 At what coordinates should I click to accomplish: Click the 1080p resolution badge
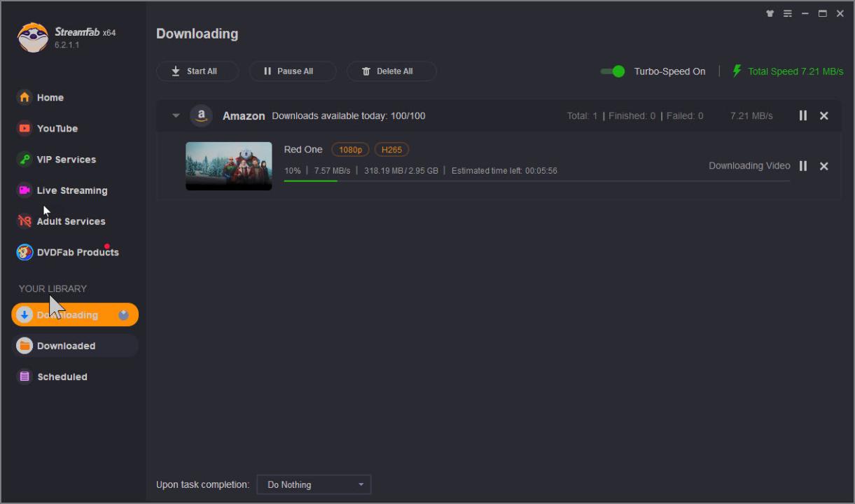[350, 150]
